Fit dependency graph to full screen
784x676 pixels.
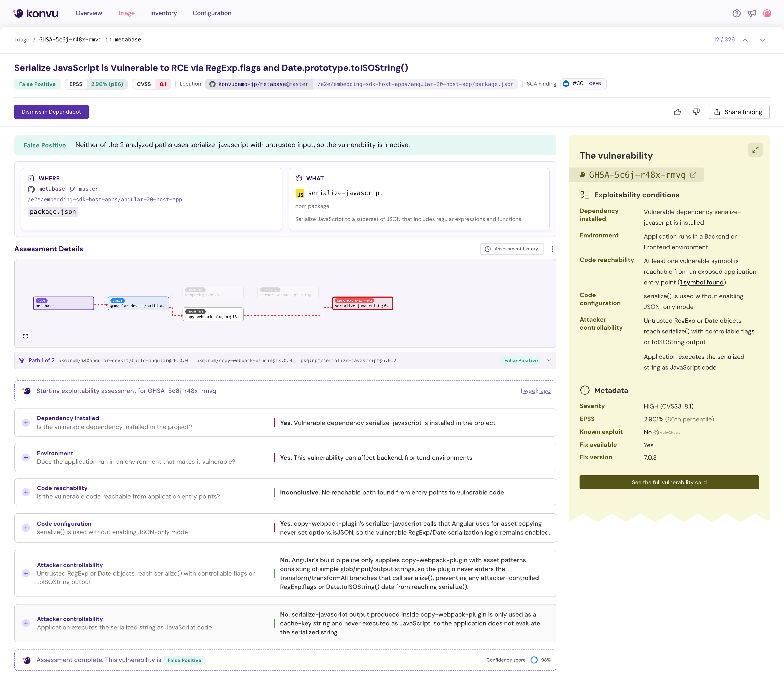click(25, 336)
